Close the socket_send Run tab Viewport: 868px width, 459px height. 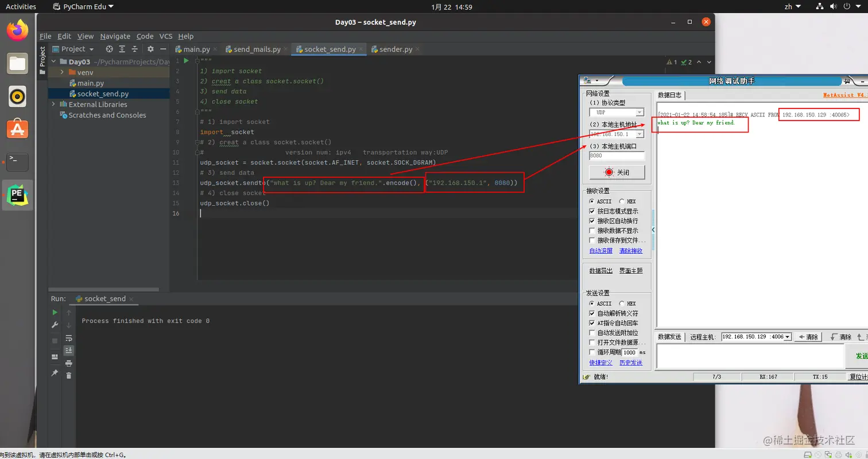pyautogui.click(x=132, y=299)
